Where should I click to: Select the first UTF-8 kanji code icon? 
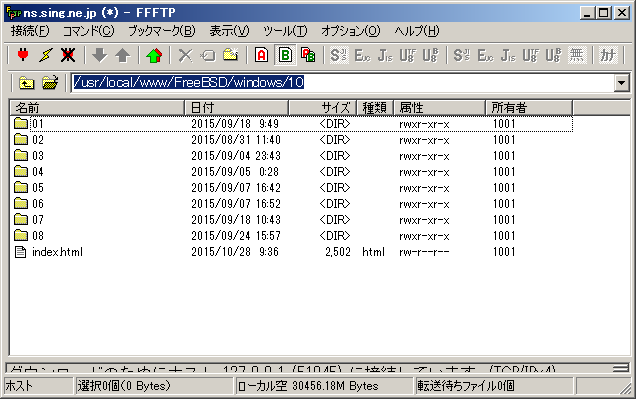(x=408, y=55)
